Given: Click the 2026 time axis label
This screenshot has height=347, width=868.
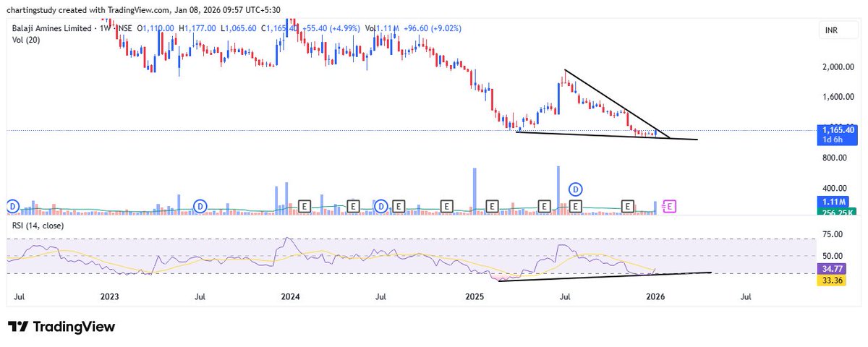Looking at the screenshot, I should click(x=655, y=297).
